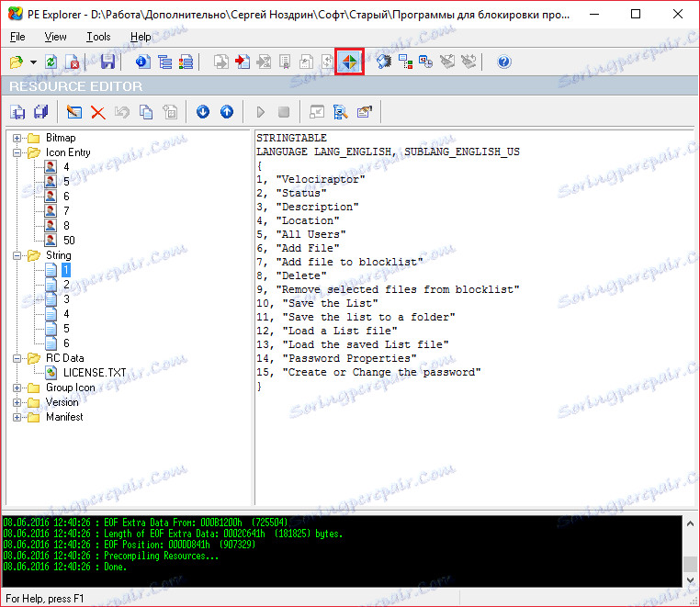The image size is (700, 607).
Task: Click the "Add file to blocklist" line
Action: 339,262
